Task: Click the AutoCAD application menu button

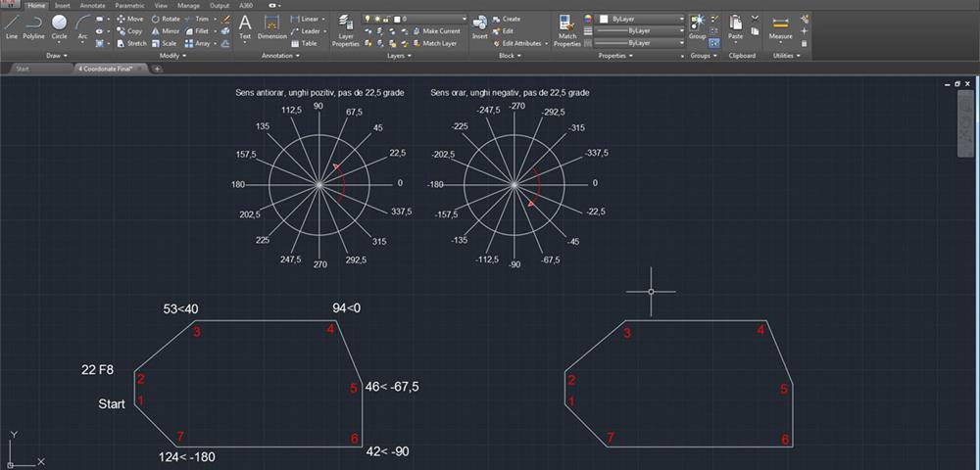Action: pos(10,5)
